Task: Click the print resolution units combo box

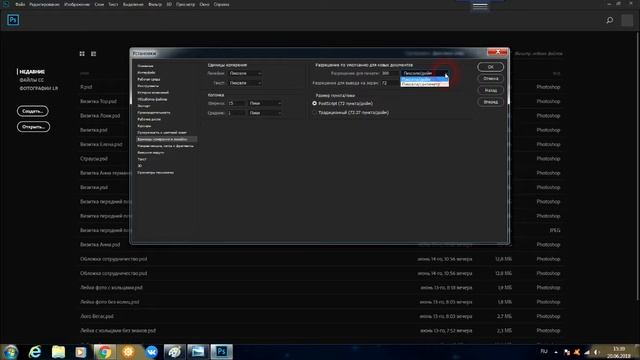Action: (x=424, y=73)
